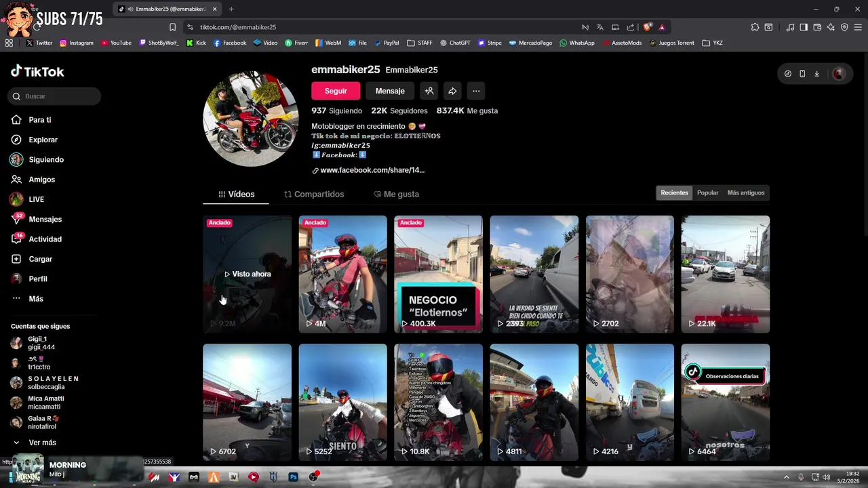868x488 pixels.
Task: Open the pinned video with 4M views
Action: point(342,274)
